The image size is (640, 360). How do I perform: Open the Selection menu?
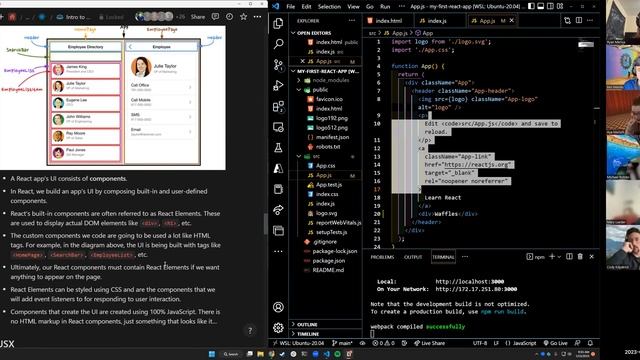329,7
